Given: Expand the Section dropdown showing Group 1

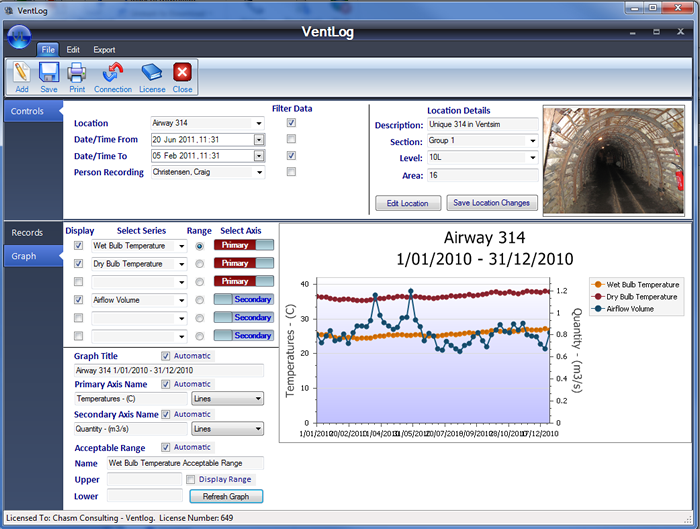Looking at the screenshot, I should click(533, 141).
